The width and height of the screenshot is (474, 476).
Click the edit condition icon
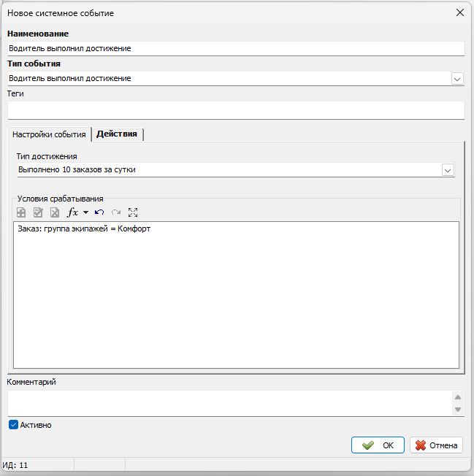point(37,212)
